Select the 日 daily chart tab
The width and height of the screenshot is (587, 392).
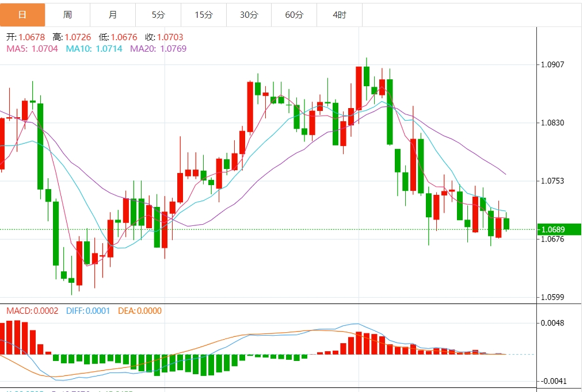pos(22,15)
